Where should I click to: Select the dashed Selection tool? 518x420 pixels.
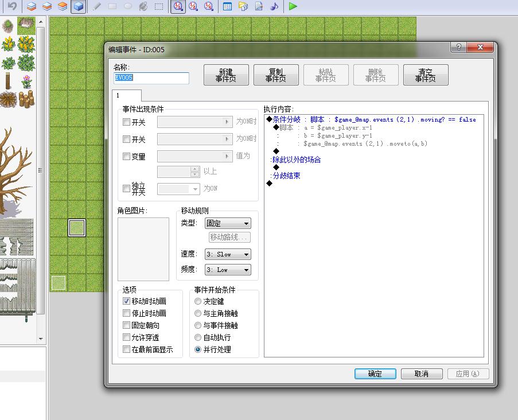pos(159,6)
